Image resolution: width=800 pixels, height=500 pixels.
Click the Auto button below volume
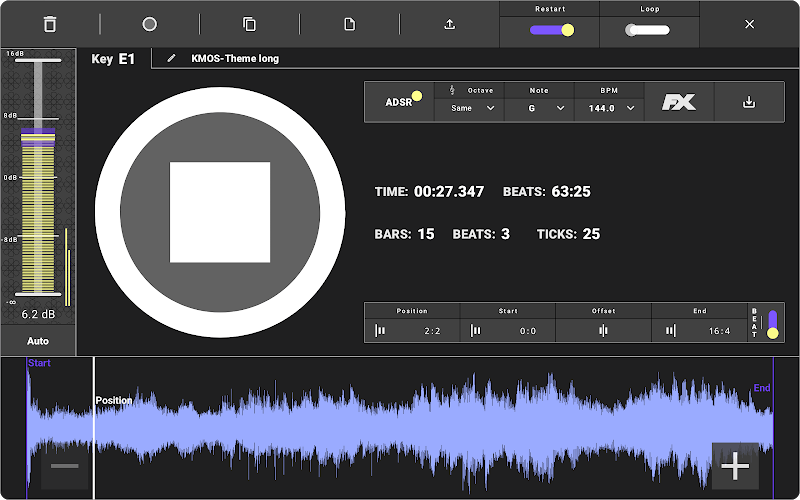tap(38, 341)
